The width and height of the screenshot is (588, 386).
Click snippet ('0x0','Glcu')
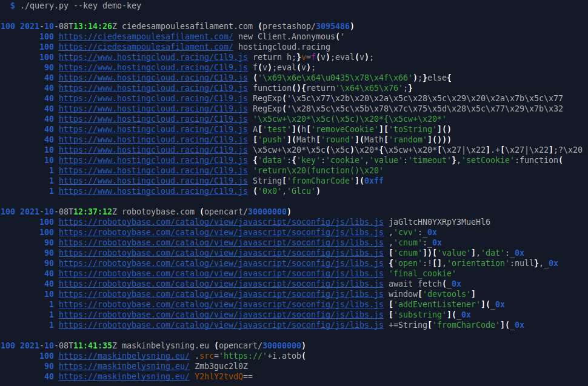click(x=287, y=191)
